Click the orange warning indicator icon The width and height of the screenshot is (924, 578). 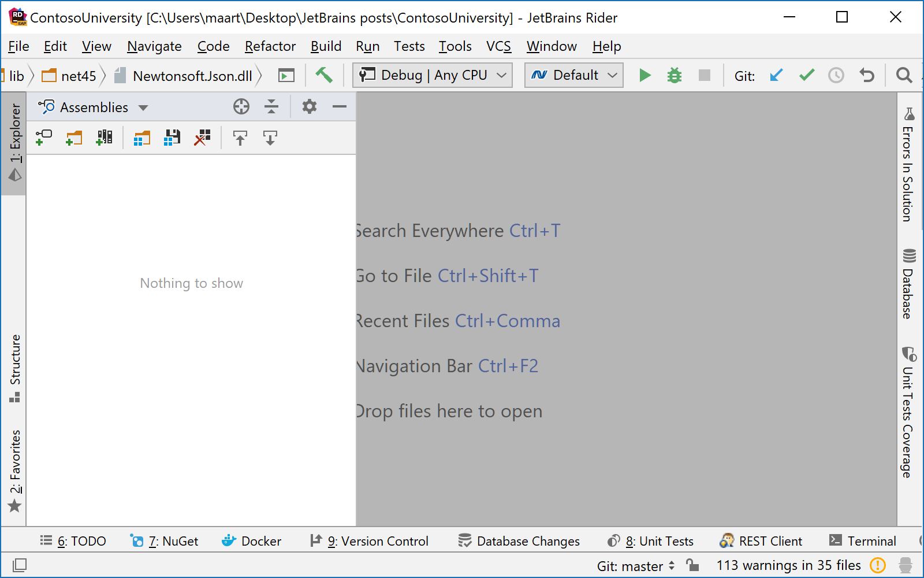coord(878,565)
